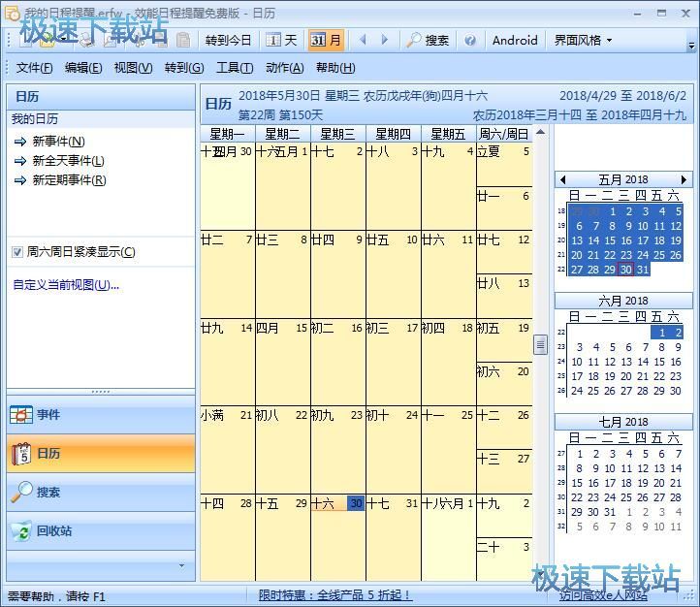
Task: Click the window resize grip corner
Action: coord(690,597)
